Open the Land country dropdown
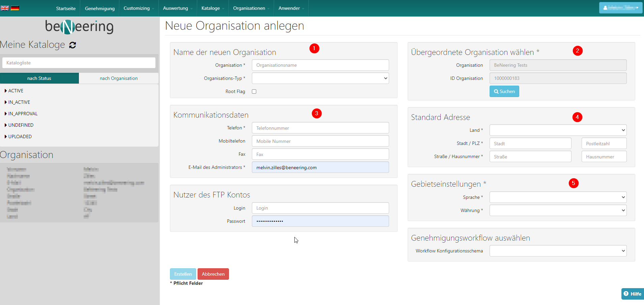This screenshot has height=305, width=644. tap(558, 130)
